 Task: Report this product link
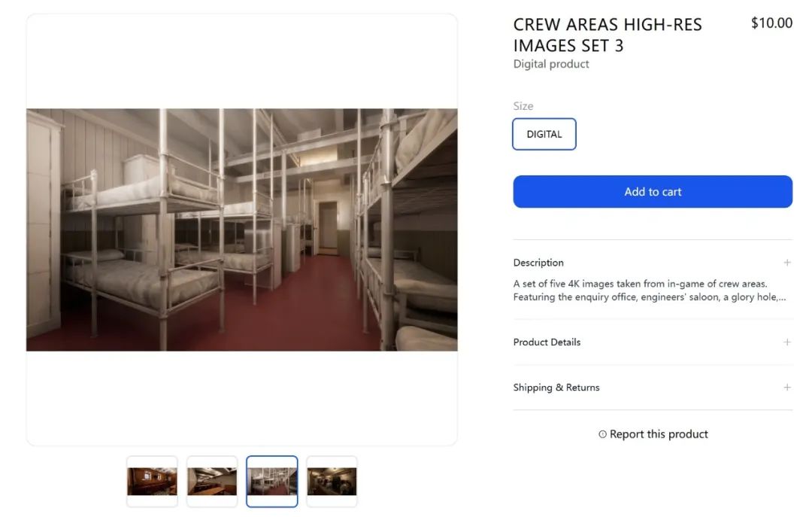(659, 434)
